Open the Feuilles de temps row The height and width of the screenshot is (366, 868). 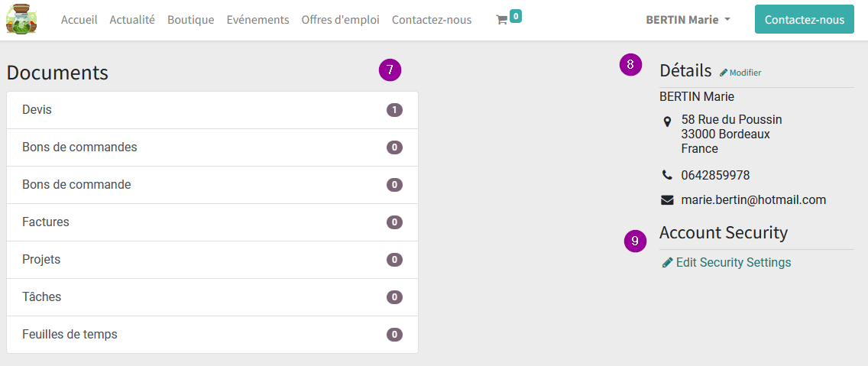pyautogui.click(x=212, y=335)
